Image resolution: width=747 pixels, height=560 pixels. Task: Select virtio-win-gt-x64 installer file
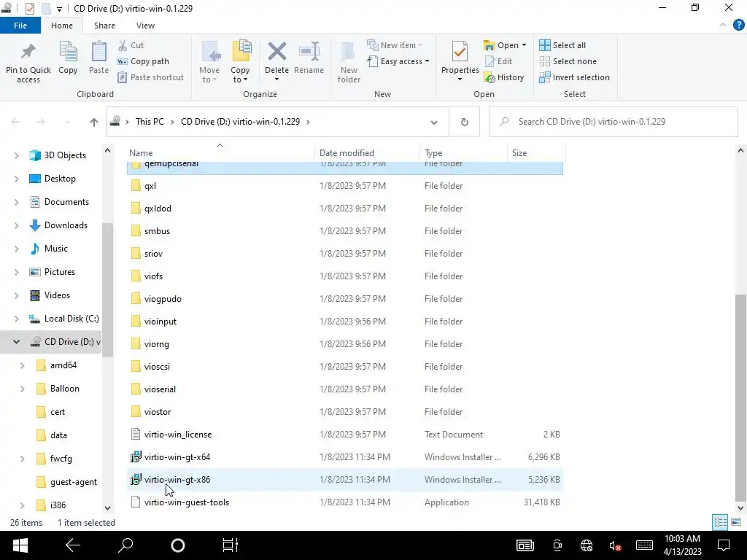point(345,457)
